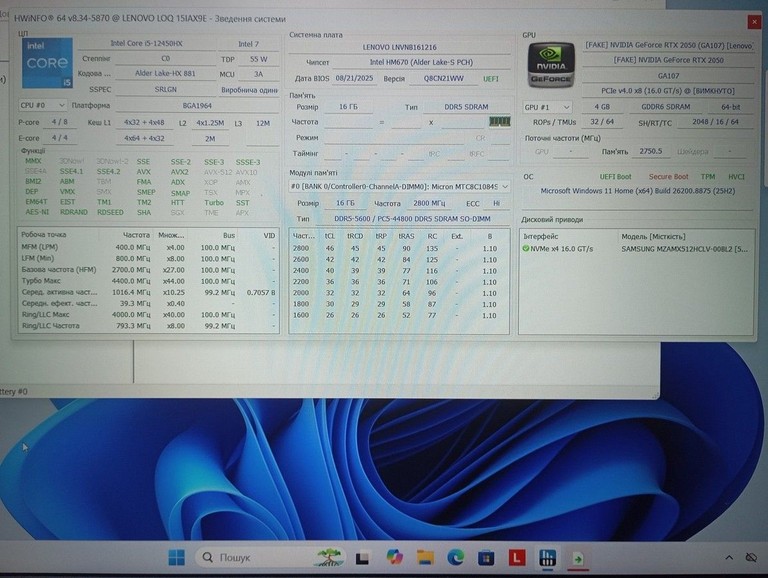Image resolution: width=768 pixels, height=578 pixels.
Task: Click the TPM status label
Action: tap(708, 177)
